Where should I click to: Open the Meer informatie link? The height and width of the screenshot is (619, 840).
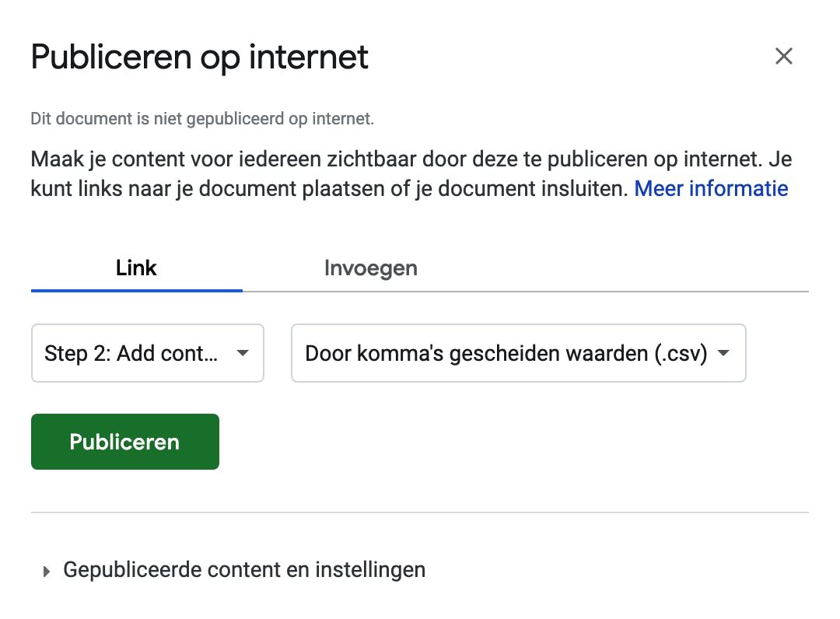click(x=711, y=188)
